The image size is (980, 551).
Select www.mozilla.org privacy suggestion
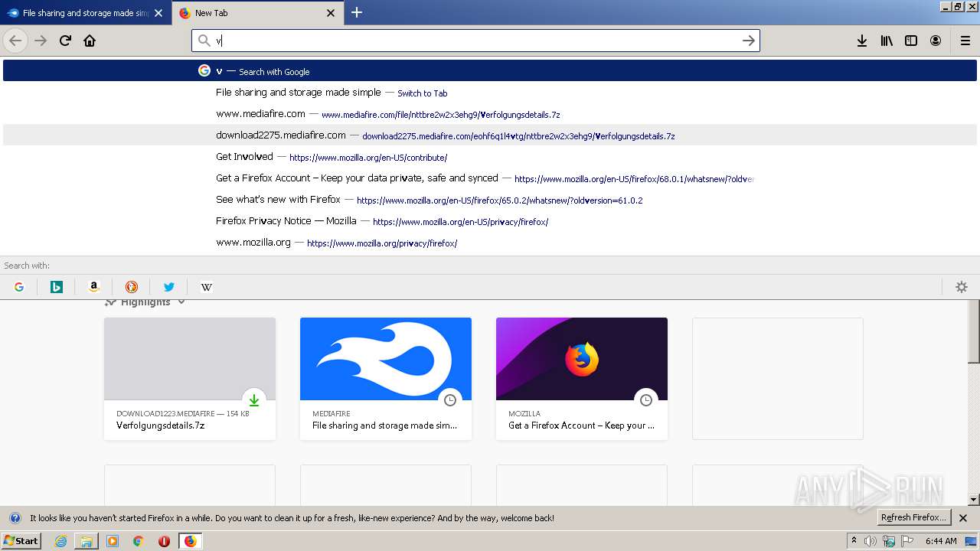(x=490, y=243)
